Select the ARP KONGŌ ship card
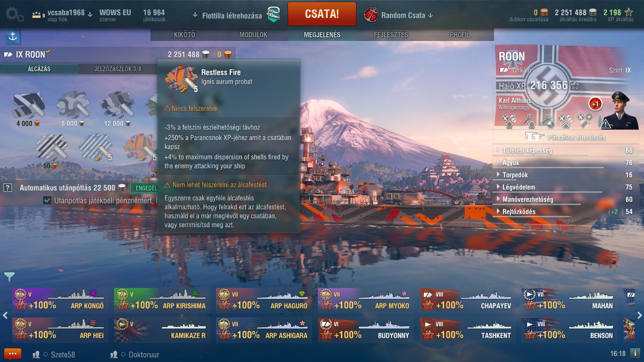 coord(59,300)
